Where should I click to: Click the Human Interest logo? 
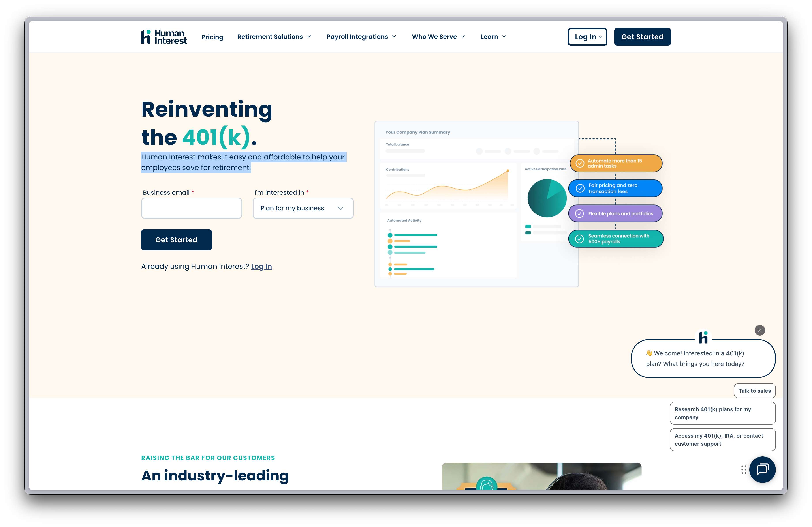(164, 37)
